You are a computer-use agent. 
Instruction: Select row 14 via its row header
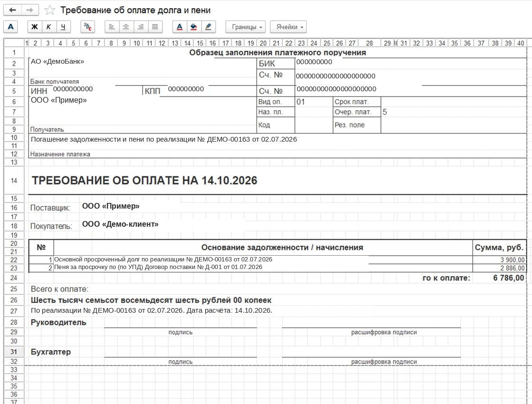point(14,181)
